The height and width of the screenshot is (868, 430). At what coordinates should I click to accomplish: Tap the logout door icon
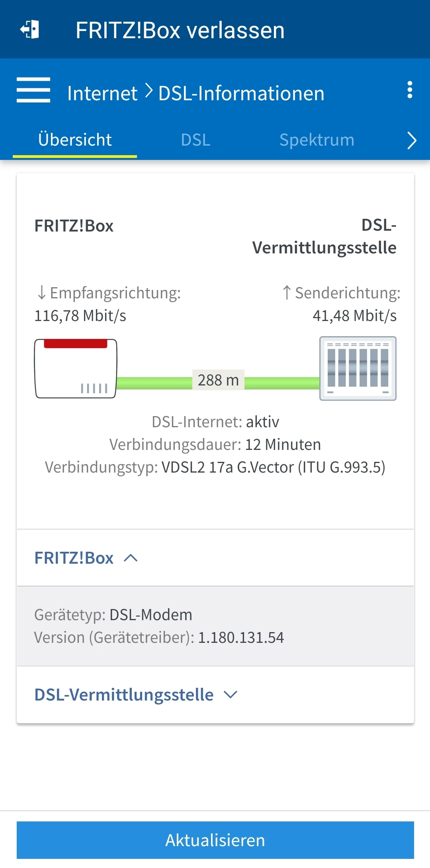pos(30,29)
